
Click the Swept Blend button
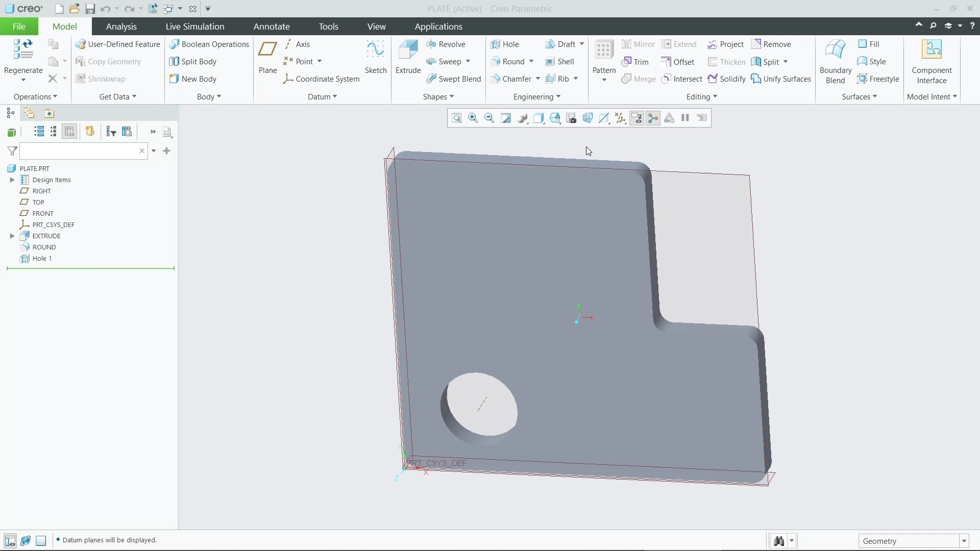(x=453, y=79)
